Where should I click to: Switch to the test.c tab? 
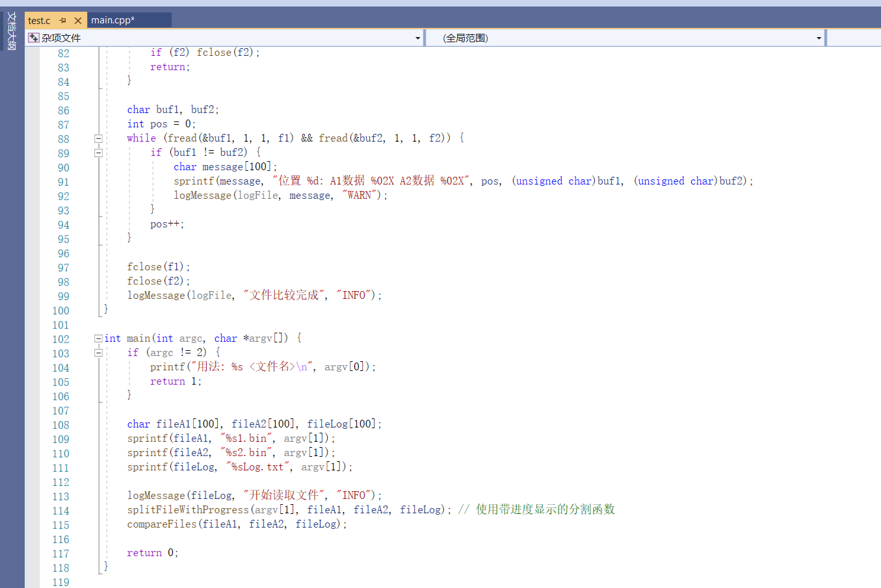click(x=39, y=21)
